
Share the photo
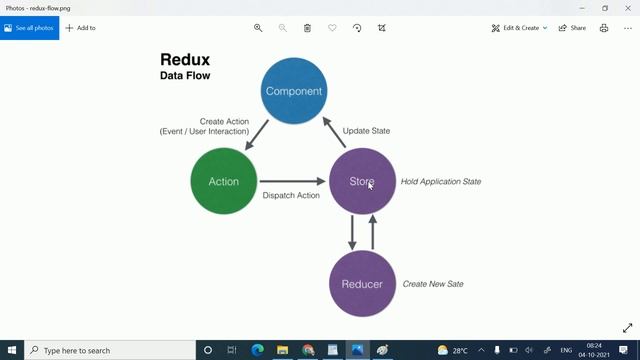coord(572,28)
